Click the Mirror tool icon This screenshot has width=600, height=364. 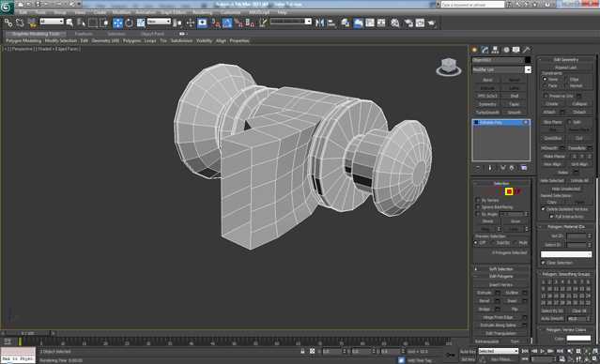tap(320, 23)
